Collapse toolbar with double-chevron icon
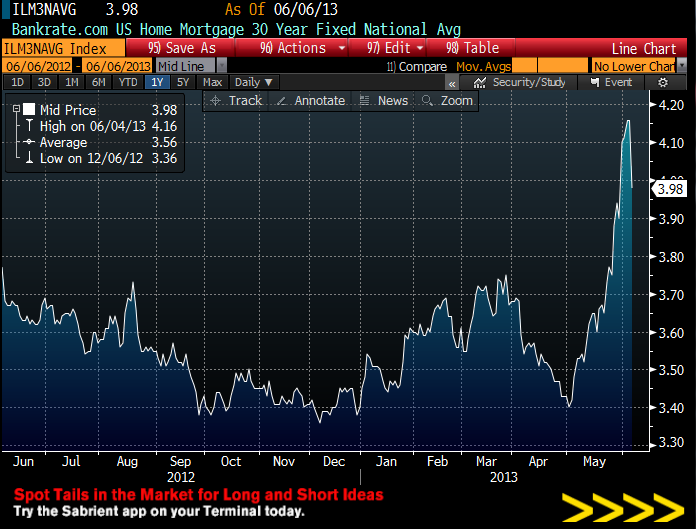This screenshot has width=696, height=529. click(x=451, y=83)
